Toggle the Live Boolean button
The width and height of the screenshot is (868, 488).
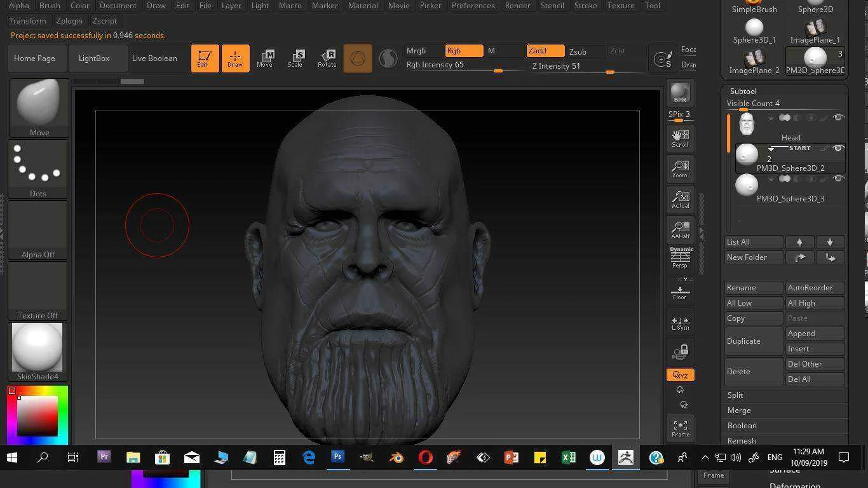point(154,58)
